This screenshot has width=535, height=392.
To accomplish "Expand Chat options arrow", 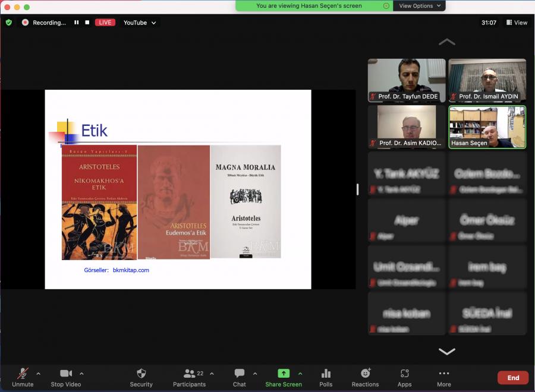I will (255, 374).
